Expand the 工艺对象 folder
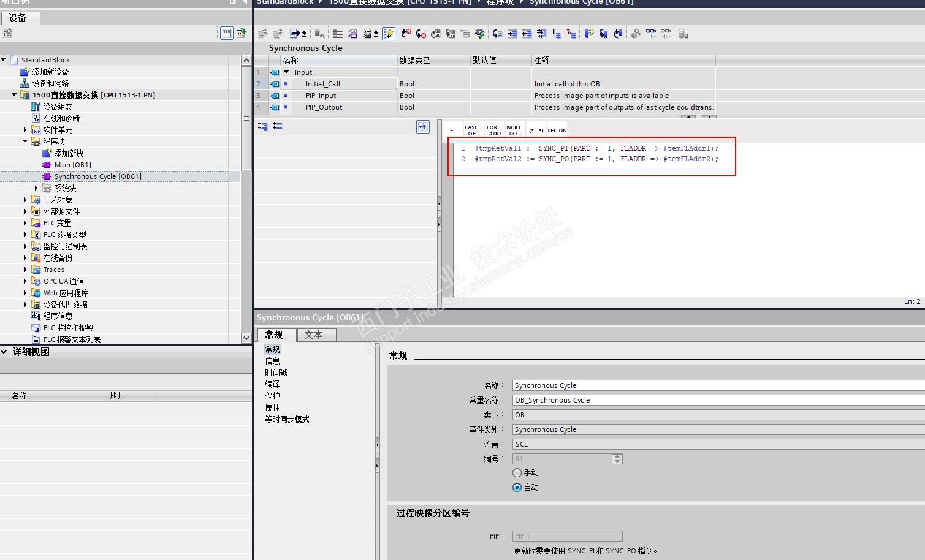The image size is (925, 560). tap(25, 200)
